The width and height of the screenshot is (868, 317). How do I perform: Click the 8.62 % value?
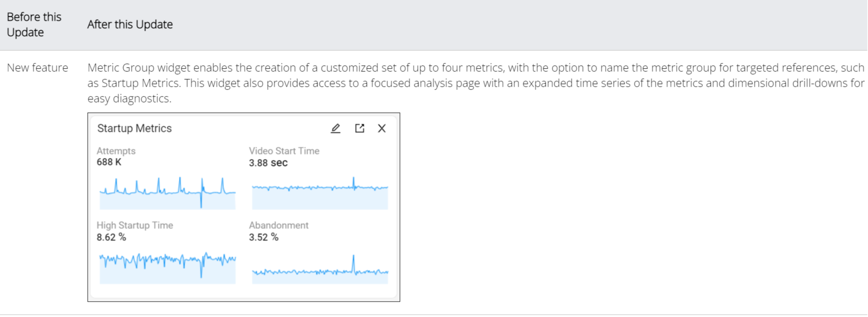click(111, 237)
